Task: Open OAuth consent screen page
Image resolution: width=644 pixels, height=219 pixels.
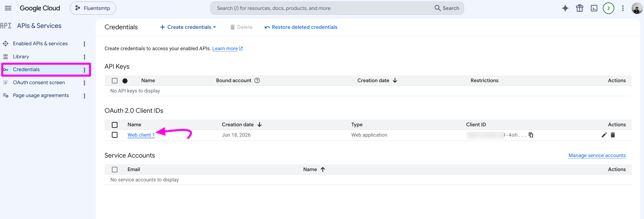Action: (x=39, y=83)
